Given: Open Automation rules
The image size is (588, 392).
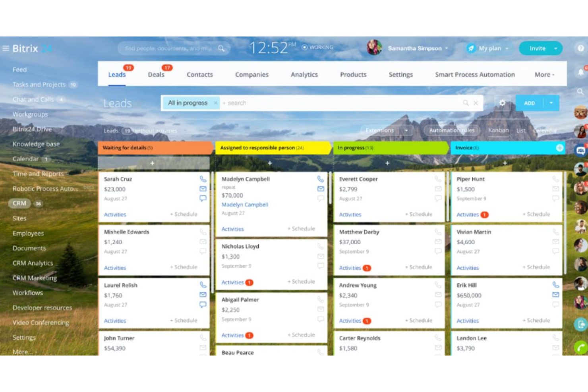Looking at the screenshot, I should [452, 130].
